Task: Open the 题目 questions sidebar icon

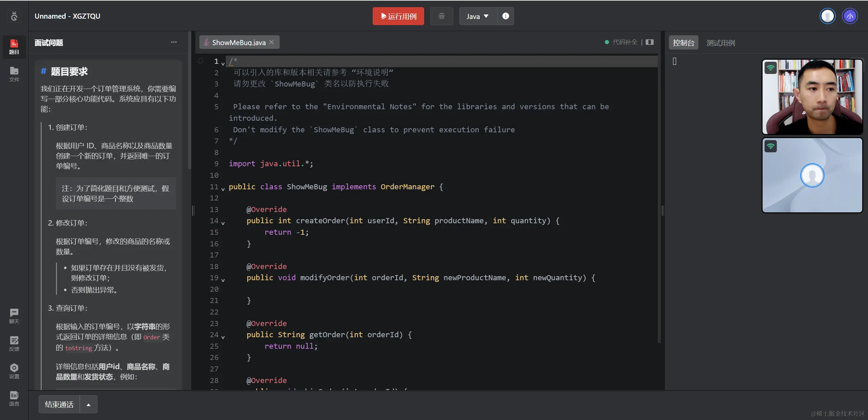Action: [x=14, y=46]
